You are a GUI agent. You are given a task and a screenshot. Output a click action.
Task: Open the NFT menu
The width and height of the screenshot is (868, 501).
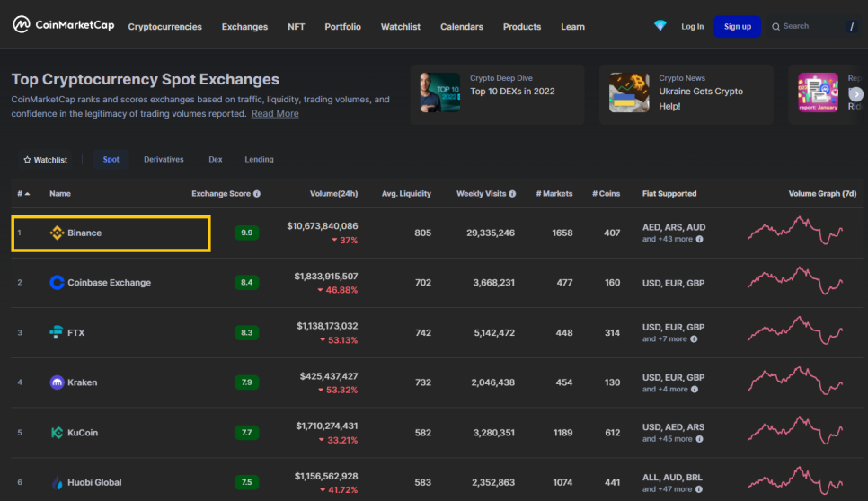(297, 27)
